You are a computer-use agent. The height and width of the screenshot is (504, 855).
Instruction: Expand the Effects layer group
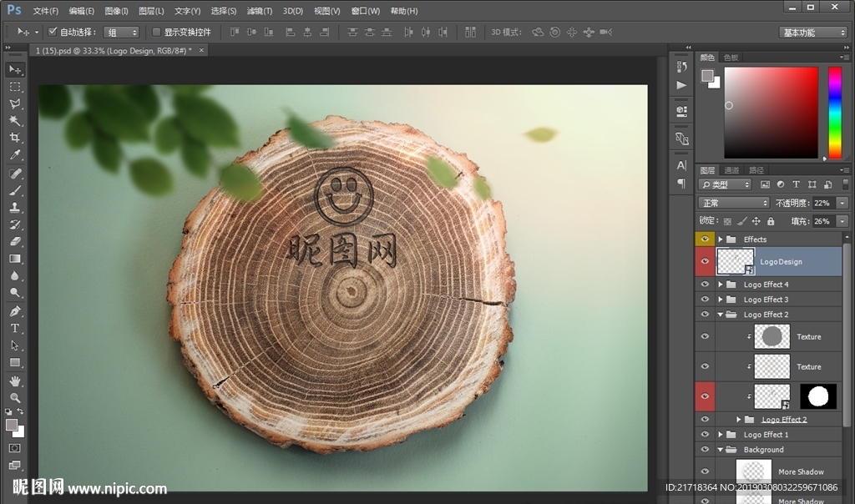tap(721, 239)
